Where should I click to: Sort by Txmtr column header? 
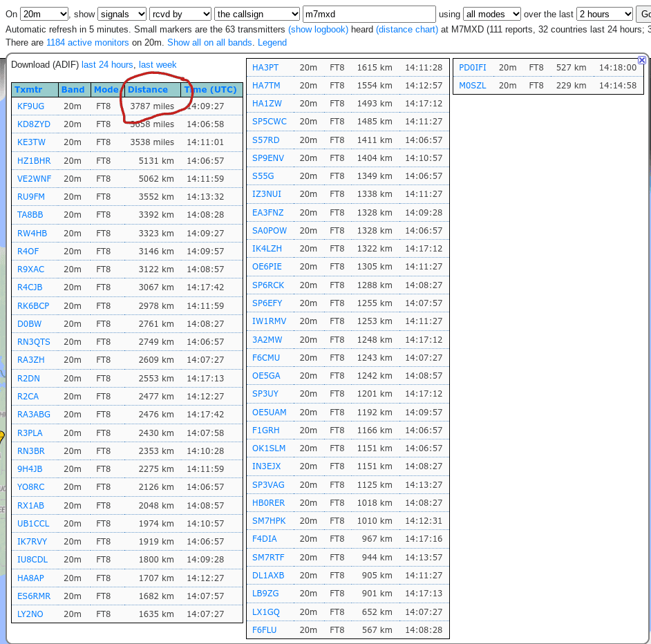tap(28, 90)
